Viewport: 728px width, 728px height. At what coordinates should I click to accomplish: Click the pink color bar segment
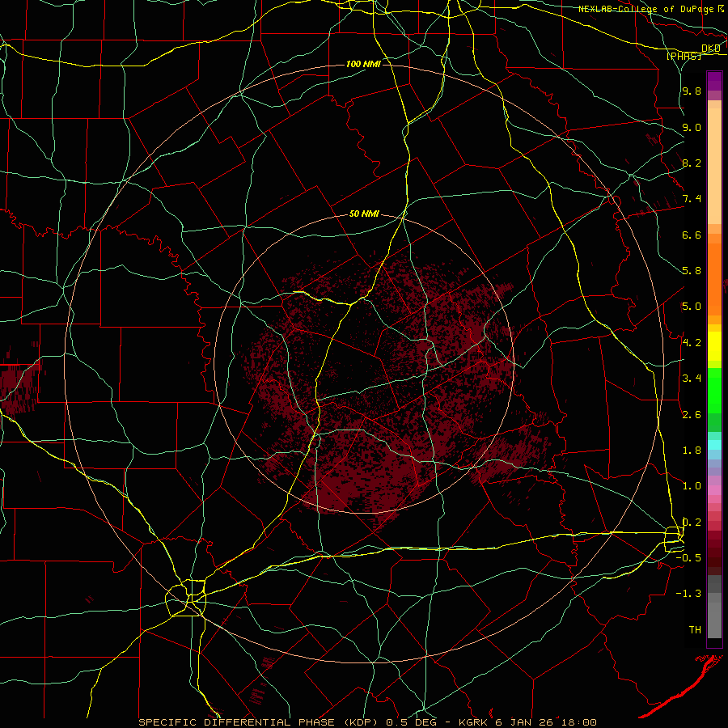(x=714, y=490)
